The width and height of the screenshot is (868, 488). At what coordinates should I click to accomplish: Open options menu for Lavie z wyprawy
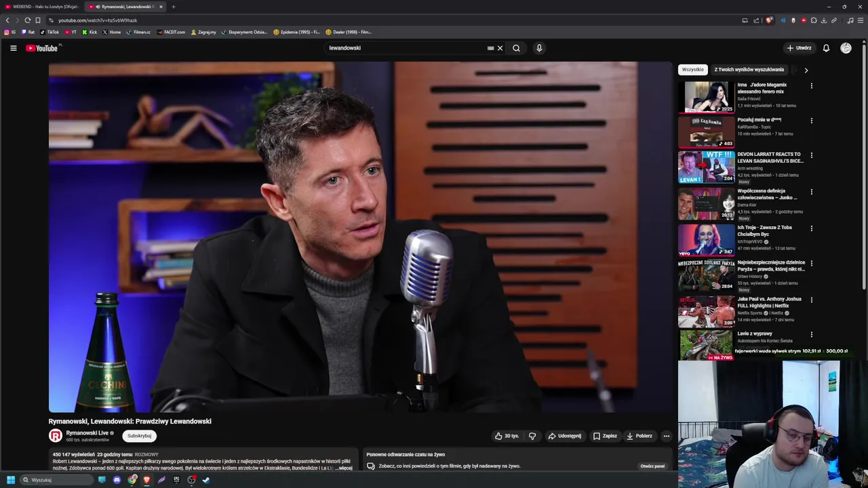(x=811, y=334)
